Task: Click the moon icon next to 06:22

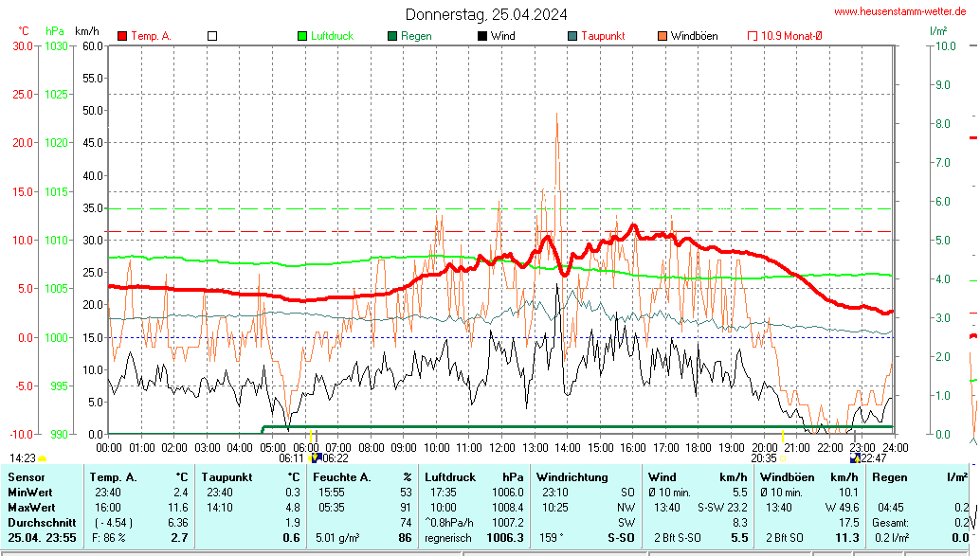Action: [x=318, y=457]
